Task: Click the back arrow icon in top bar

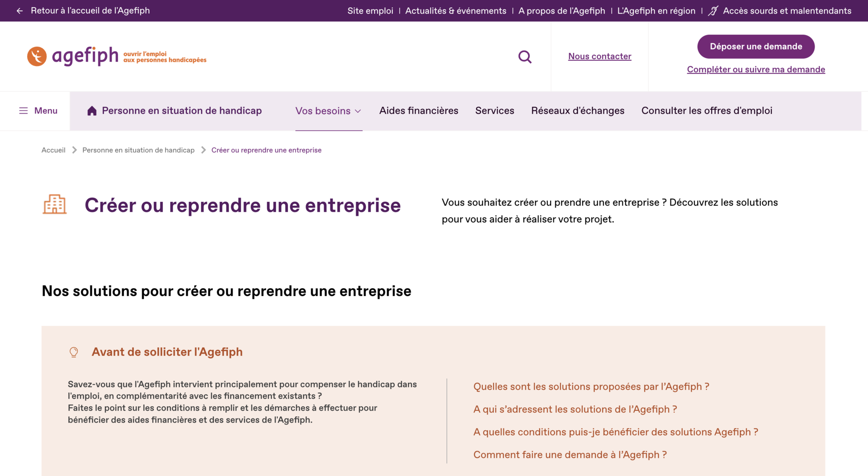Action: point(19,11)
